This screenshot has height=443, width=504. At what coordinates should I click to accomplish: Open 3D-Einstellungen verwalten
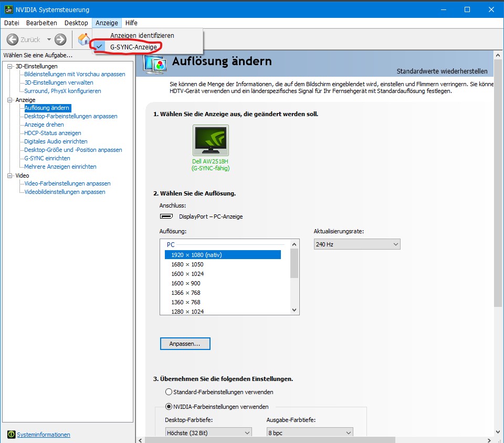tap(59, 83)
